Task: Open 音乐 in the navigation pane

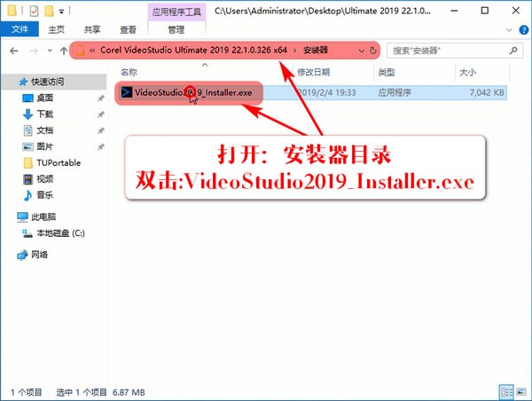Action: (45, 195)
